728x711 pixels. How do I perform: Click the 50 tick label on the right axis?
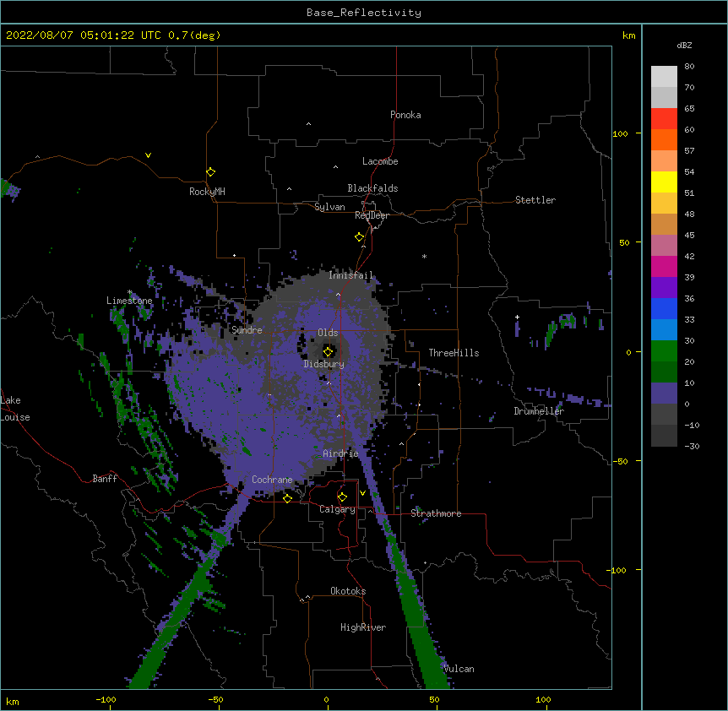(x=624, y=242)
